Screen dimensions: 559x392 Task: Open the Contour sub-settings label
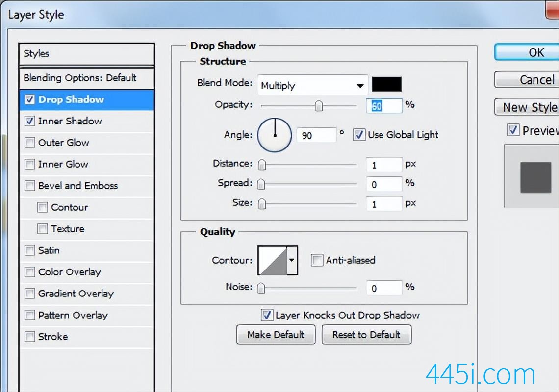point(70,207)
